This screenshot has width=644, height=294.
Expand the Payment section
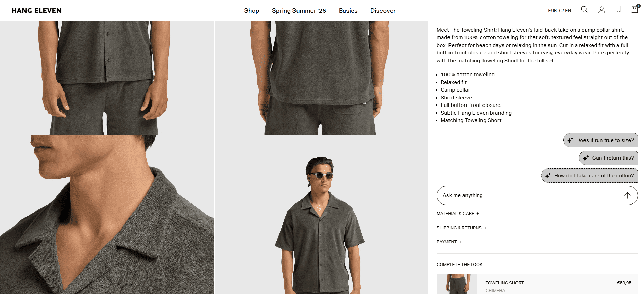[x=449, y=242]
